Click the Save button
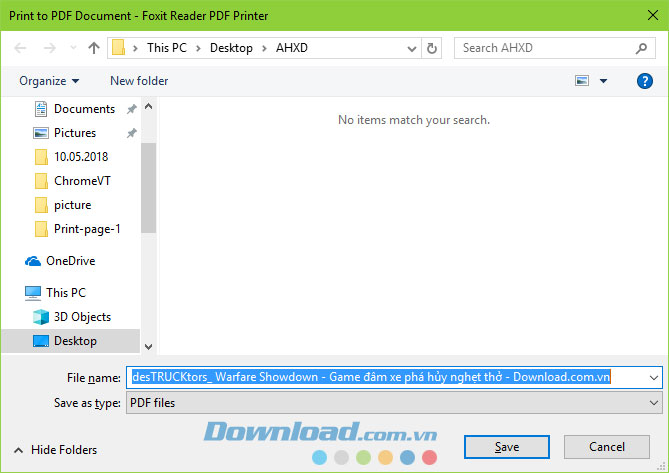 [x=507, y=447]
